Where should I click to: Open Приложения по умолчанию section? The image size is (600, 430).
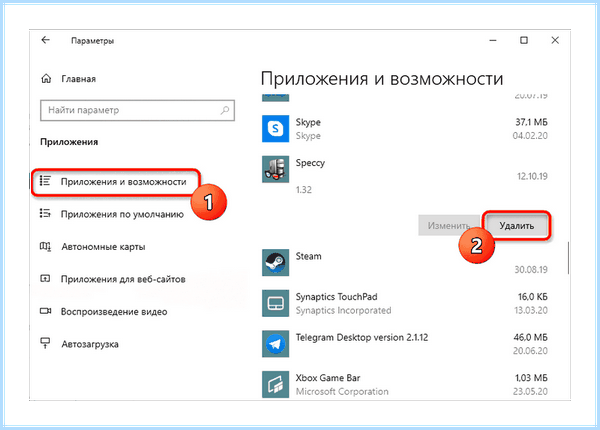coord(122,214)
